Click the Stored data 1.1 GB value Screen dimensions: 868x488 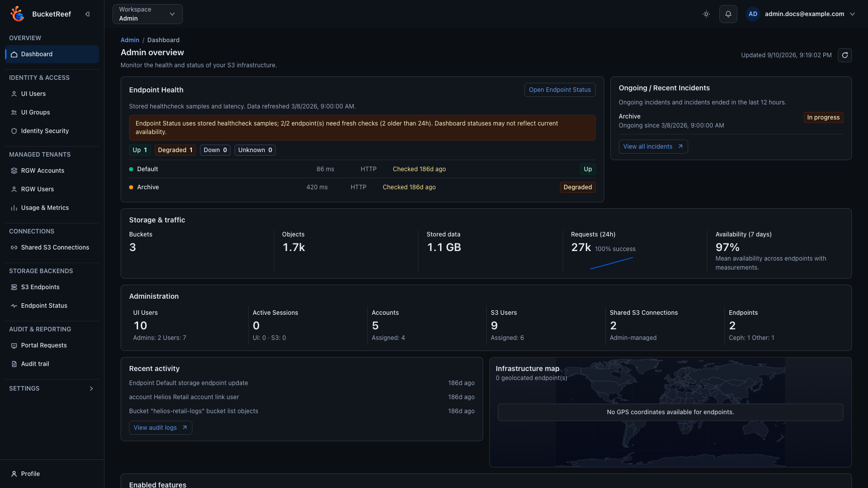coord(444,248)
